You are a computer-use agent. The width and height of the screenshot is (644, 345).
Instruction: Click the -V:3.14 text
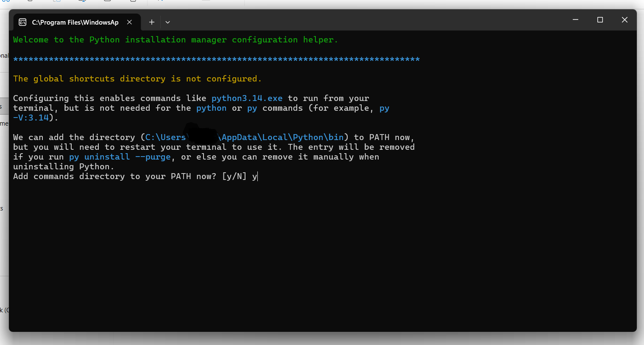31,118
